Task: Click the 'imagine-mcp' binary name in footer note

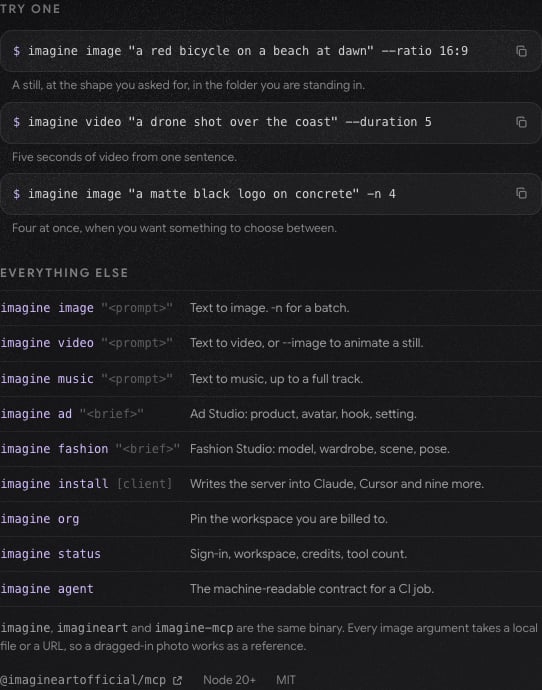Action: tap(194, 628)
